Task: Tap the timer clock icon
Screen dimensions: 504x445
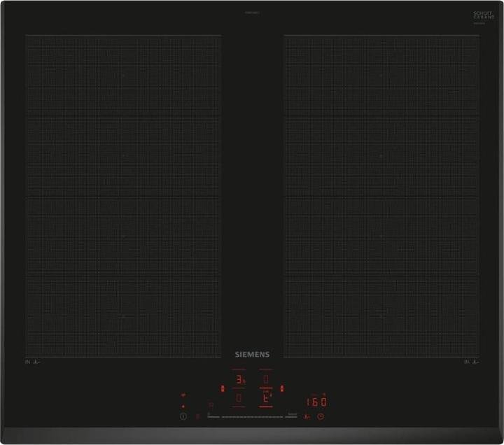Action: [321, 416]
